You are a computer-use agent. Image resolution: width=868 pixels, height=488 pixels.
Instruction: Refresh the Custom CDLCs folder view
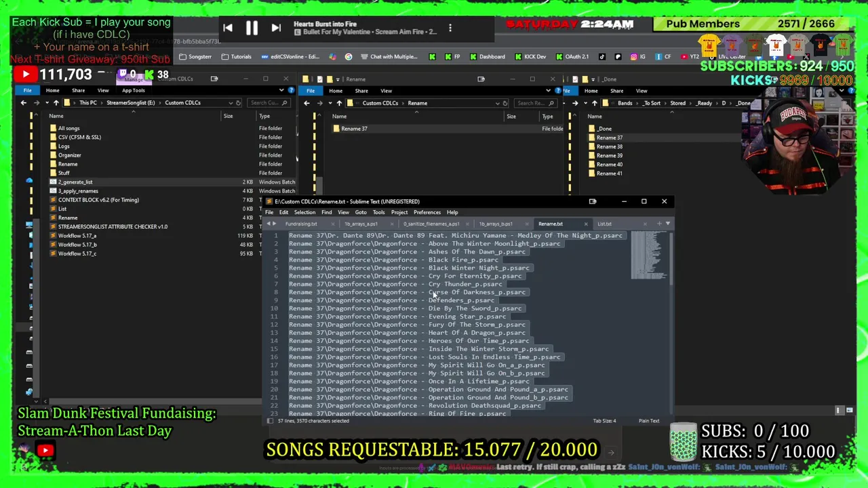[x=238, y=103]
